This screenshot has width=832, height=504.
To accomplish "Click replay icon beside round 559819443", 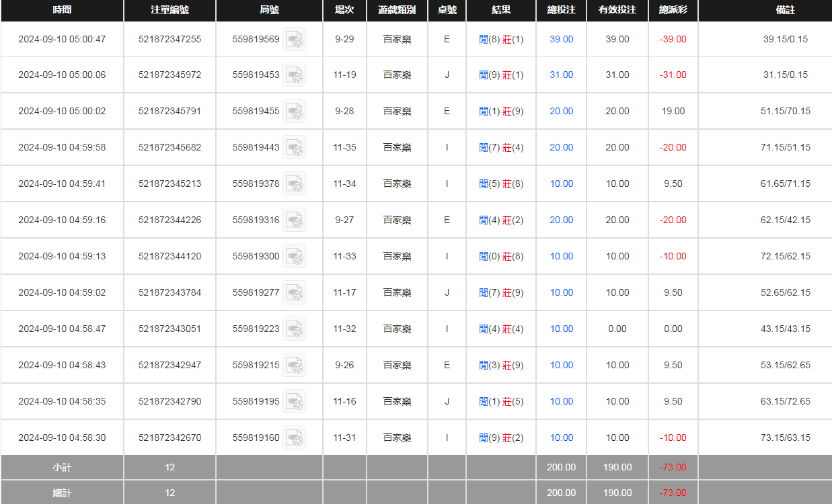I will [x=294, y=148].
